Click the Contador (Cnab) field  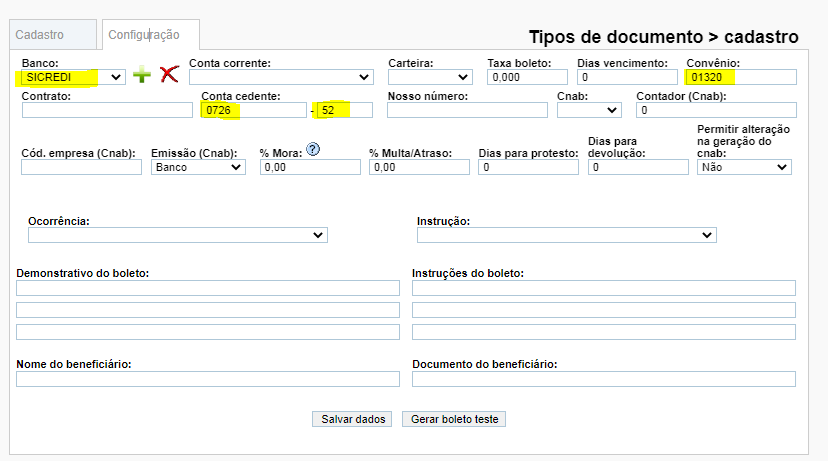click(x=716, y=110)
